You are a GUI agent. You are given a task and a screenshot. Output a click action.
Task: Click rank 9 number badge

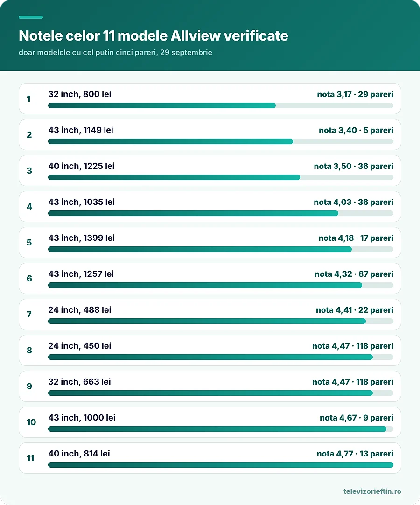coord(29,386)
